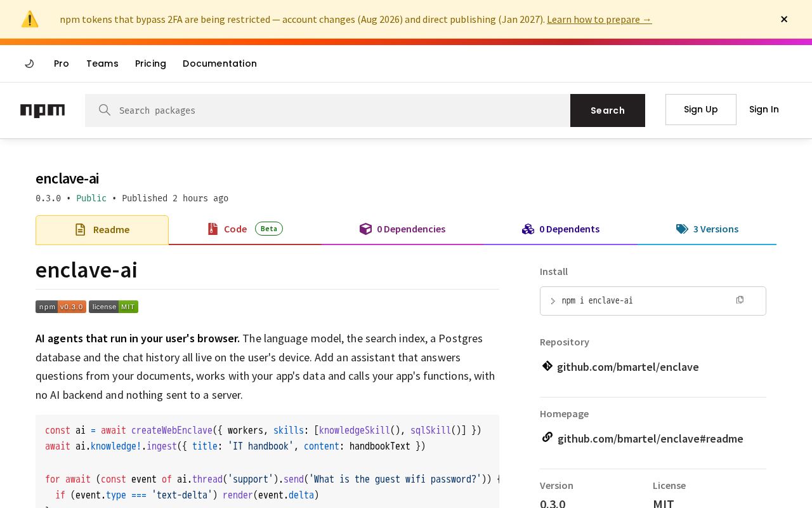Click the Sign Up button
The height and width of the screenshot is (508, 812).
pos(701,109)
